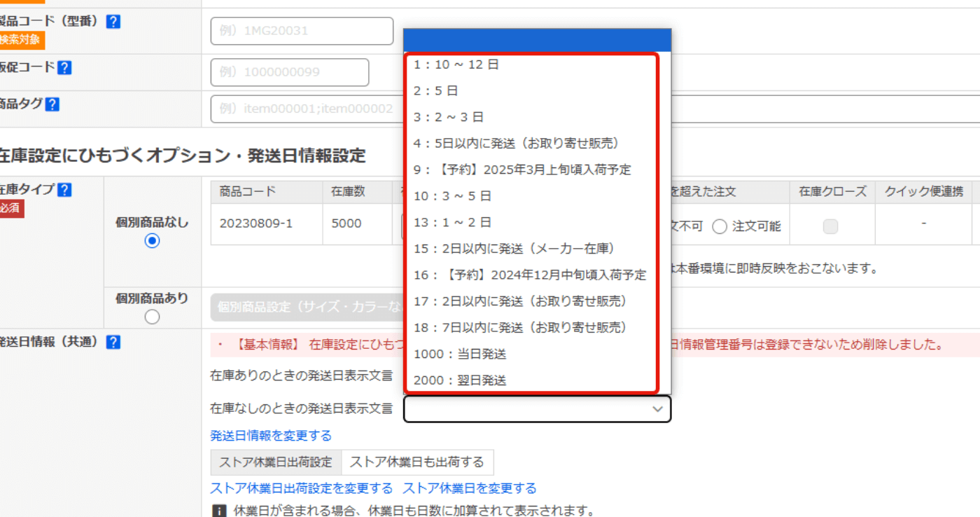Focus the 製品コード（型番） input field
The width and height of the screenshot is (980, 517).
(302, 31)
